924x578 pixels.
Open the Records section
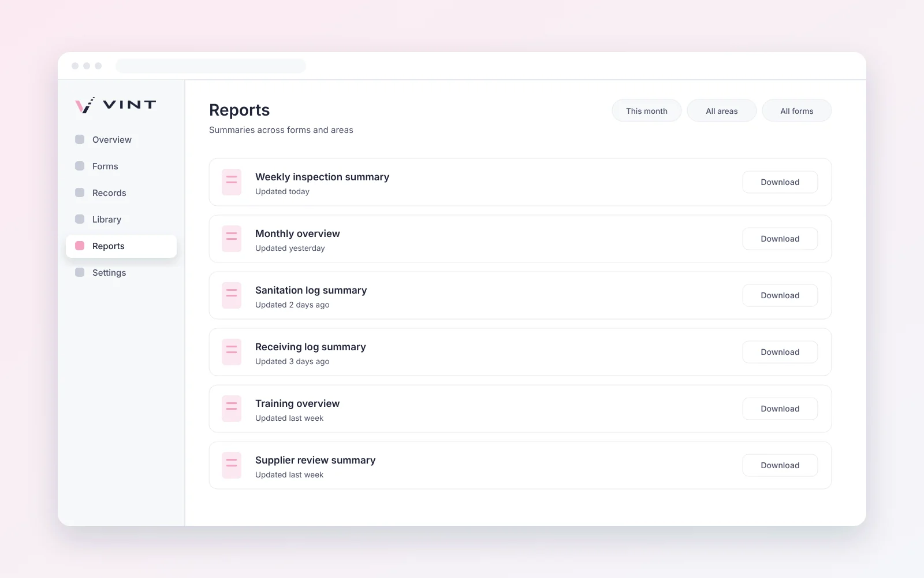point(121,192)
